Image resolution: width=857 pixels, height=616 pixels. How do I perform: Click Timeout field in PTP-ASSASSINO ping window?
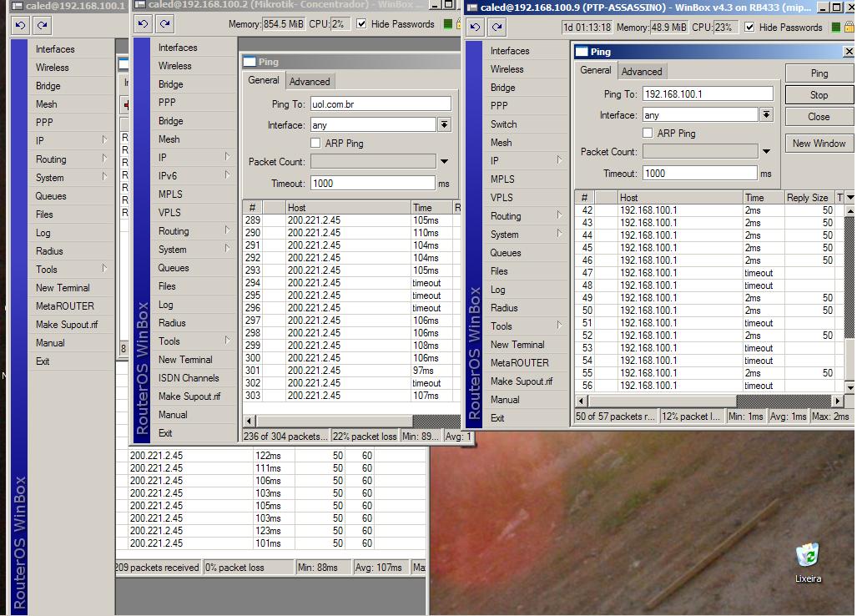coord(699,174)
